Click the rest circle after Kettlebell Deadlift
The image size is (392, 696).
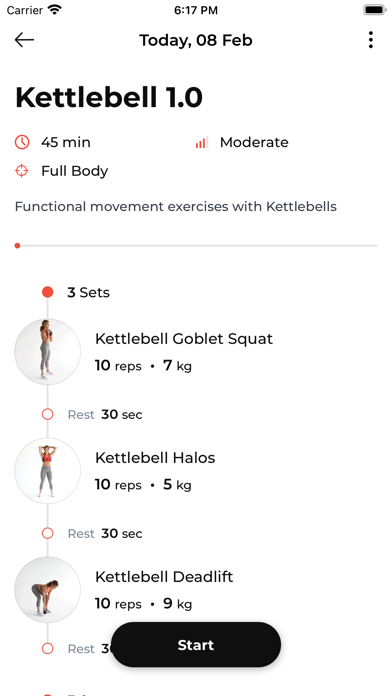pos(48,649)
